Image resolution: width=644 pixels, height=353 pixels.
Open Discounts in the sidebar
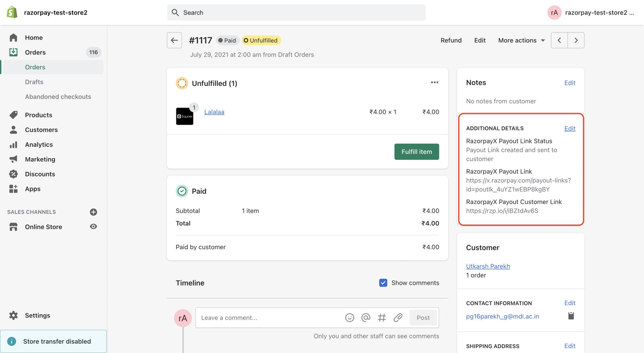40,174
